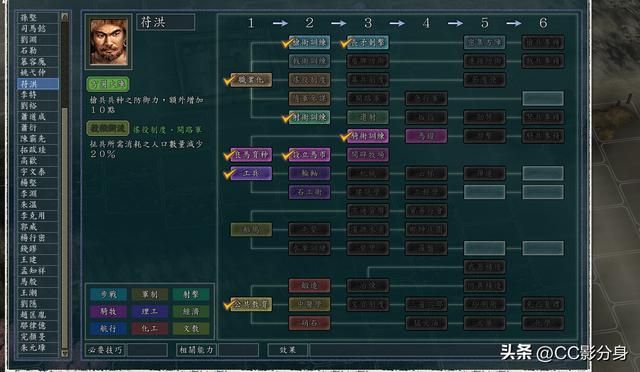Screen dimensions: 640x372
Task: Select 陳霸先 in the list
Action: click(38, 139)
